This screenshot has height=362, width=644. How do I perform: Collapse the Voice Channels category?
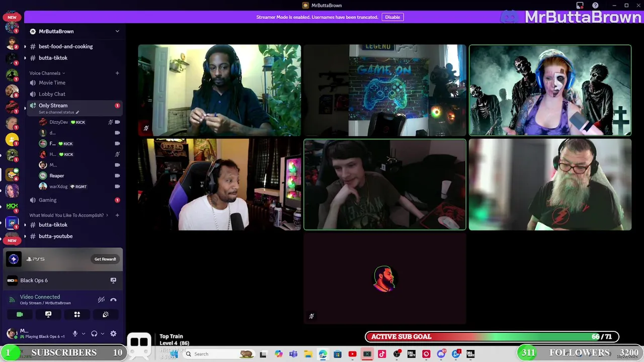click(x=47, y=73)
